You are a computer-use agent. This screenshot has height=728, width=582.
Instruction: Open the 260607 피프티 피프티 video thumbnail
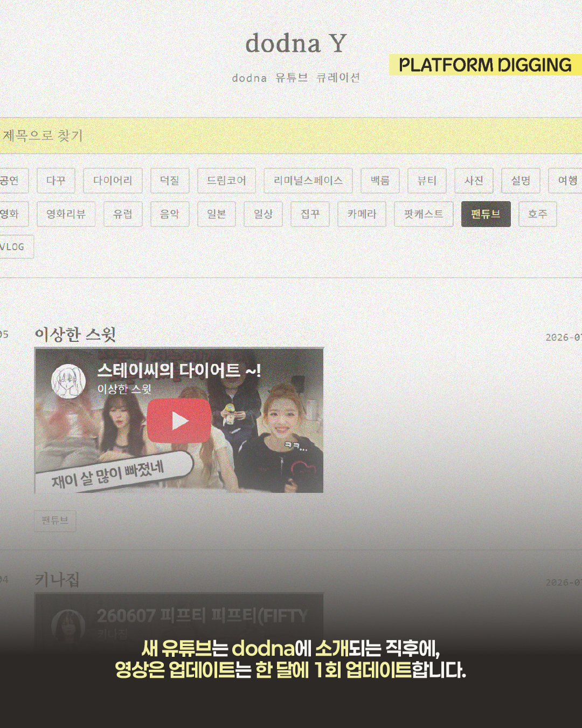pos(179,620)
